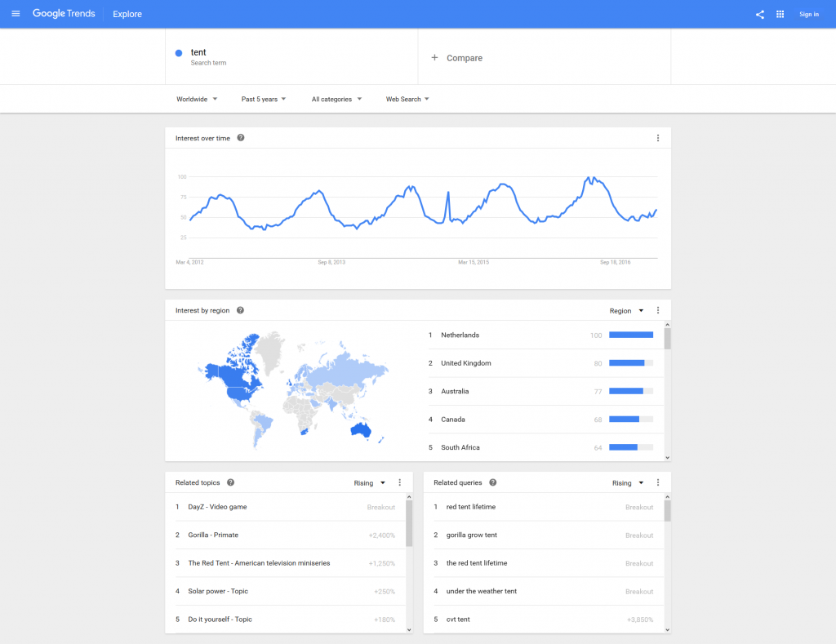Click the region list scrollbar thumb
The width and height of the screenshot is (836, 644).
(668, 339)
